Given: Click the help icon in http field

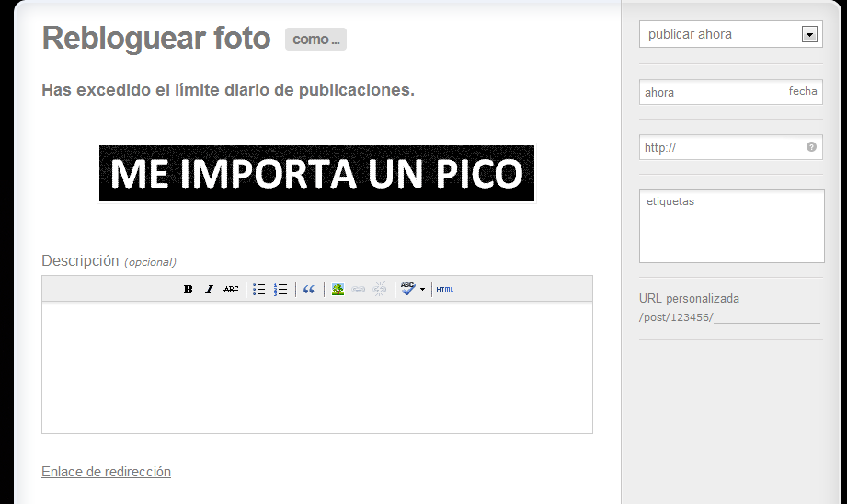Looking at the screenshot, I should [x=811, y=147].
